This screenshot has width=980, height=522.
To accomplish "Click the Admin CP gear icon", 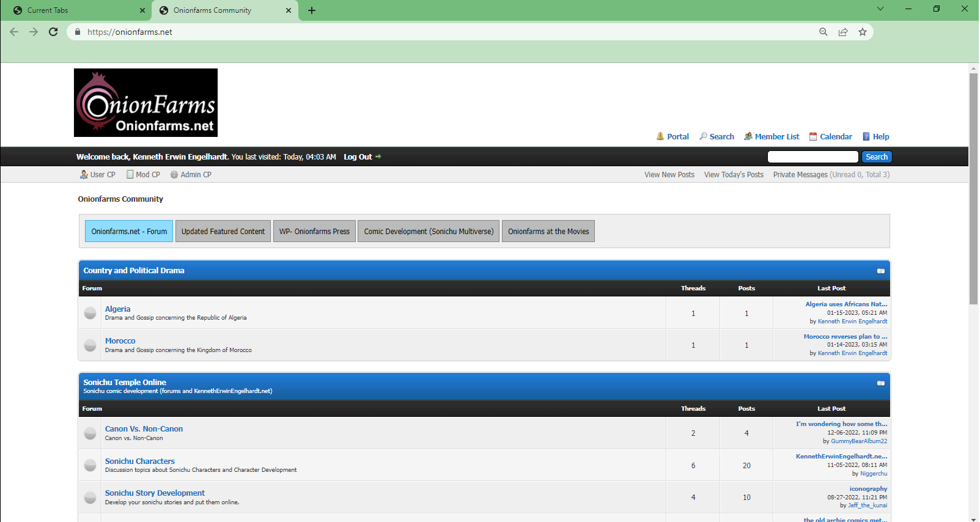I will coord(174,175).
